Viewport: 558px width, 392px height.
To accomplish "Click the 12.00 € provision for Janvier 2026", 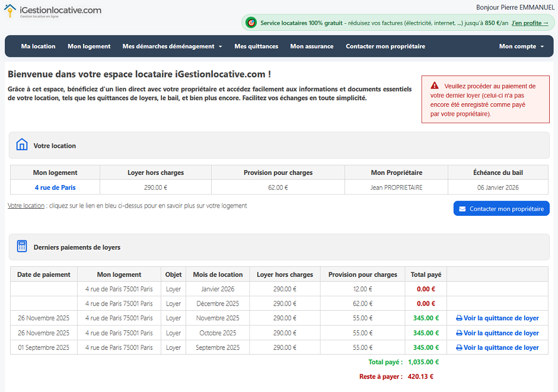I will tap(363, 289).
